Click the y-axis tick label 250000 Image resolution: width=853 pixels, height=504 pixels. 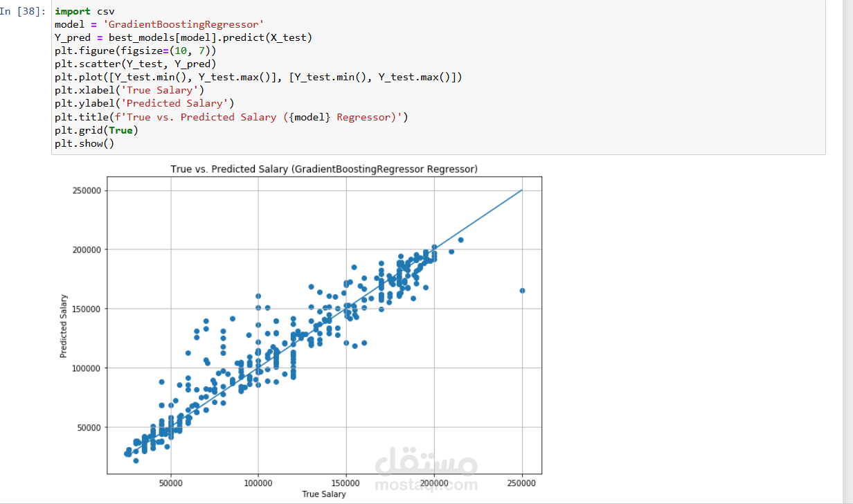[x=86, y=190]
